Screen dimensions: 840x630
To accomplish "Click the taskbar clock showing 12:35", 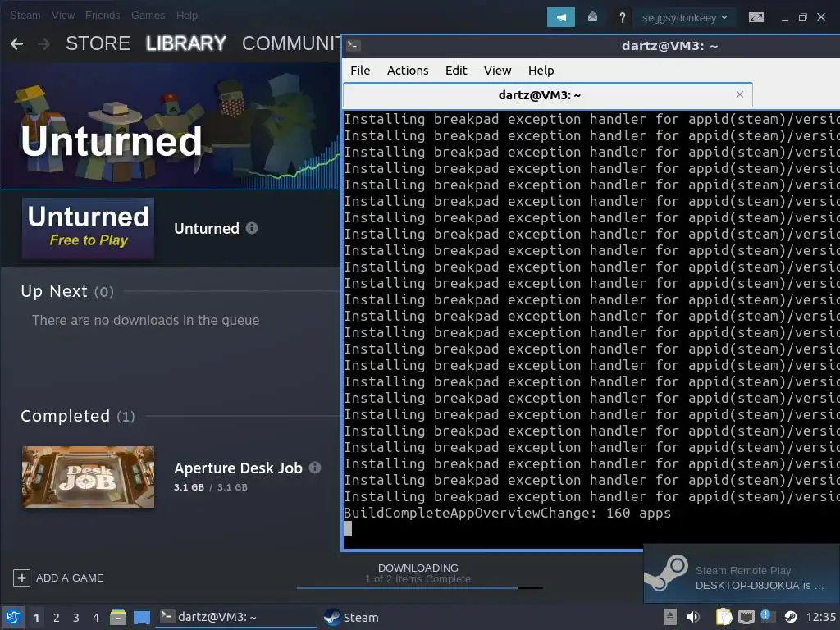I will 820,617.
